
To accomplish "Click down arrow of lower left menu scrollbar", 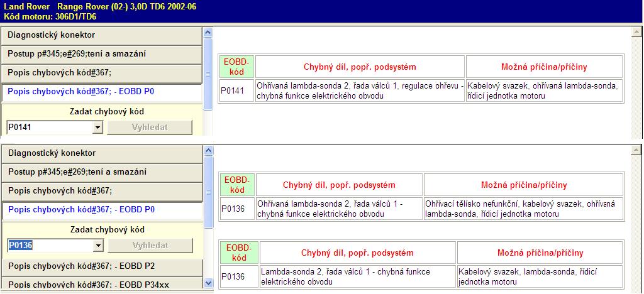I will [x=209, y=284].
